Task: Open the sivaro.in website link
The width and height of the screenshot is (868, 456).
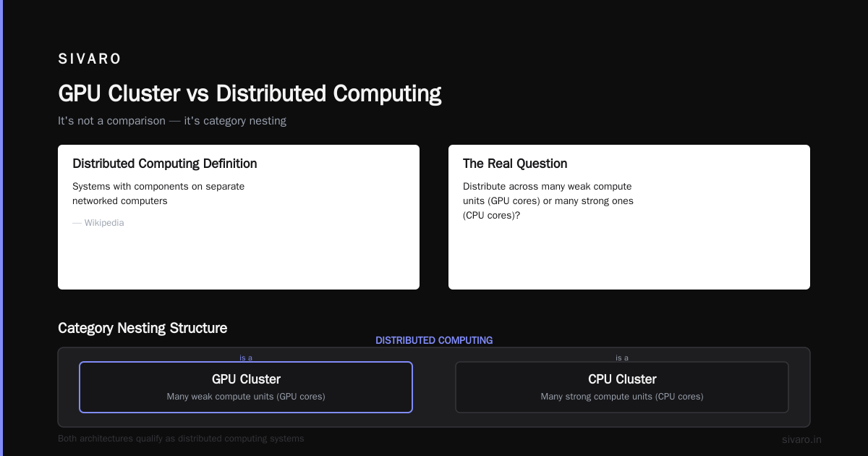Action: [801, 439]
